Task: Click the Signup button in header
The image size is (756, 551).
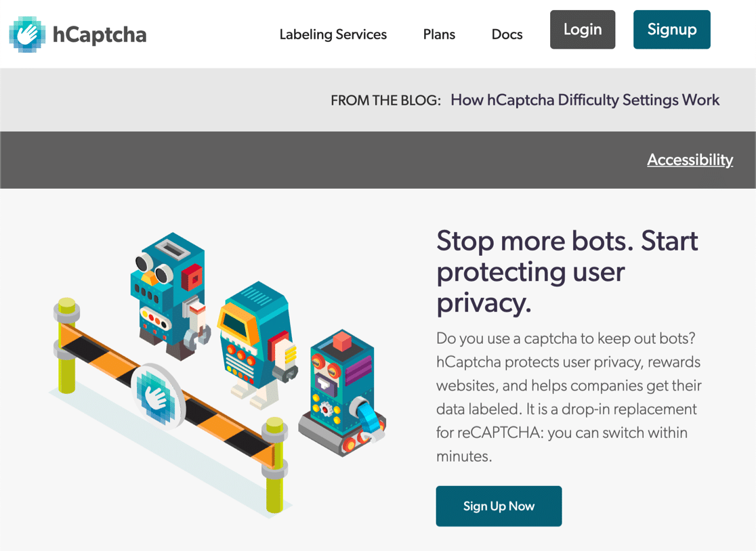Action: (671, 29)
